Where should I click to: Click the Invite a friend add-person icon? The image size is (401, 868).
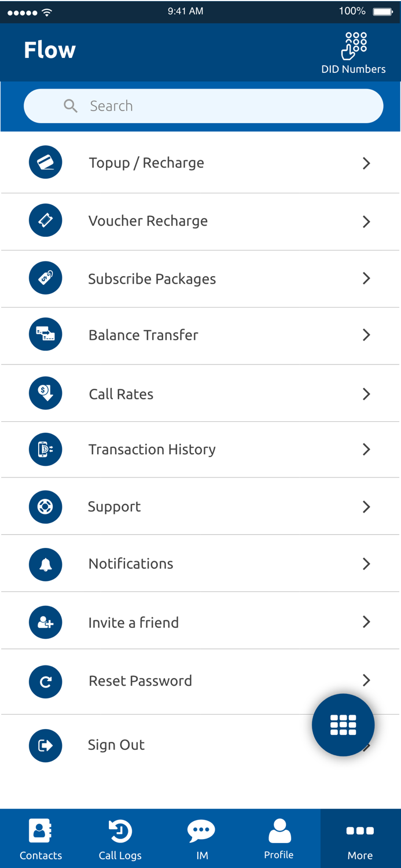(45, 622)
